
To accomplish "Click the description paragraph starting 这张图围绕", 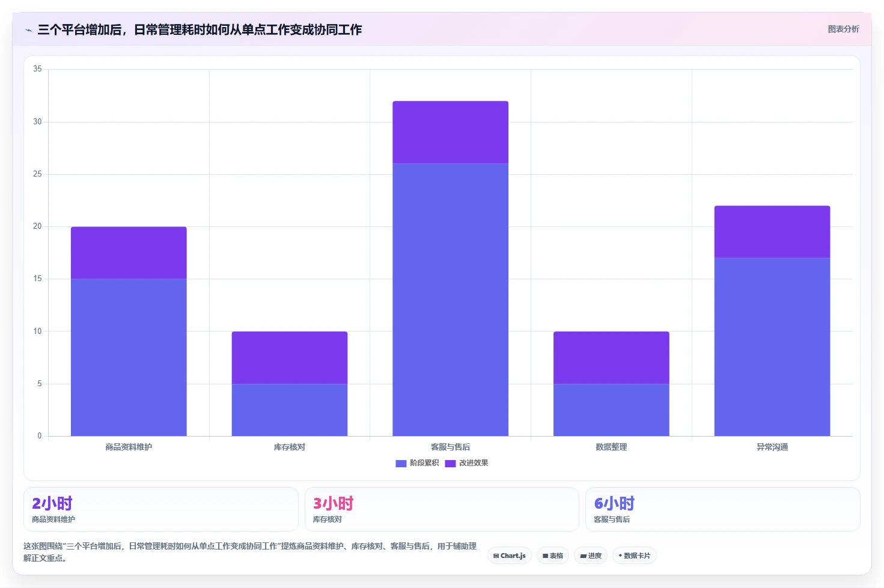I will coord(250,552).
